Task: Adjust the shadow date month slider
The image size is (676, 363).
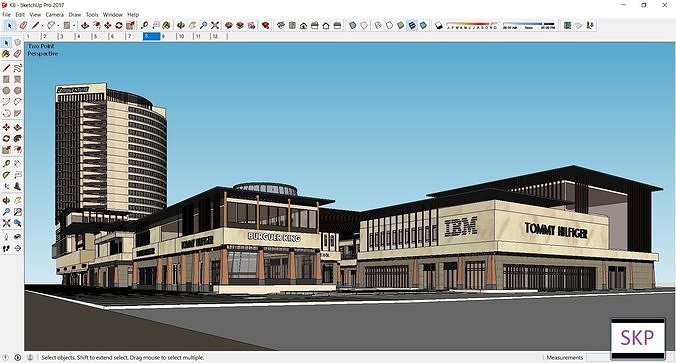Action: pyautogui.click(x=472, y=25)
